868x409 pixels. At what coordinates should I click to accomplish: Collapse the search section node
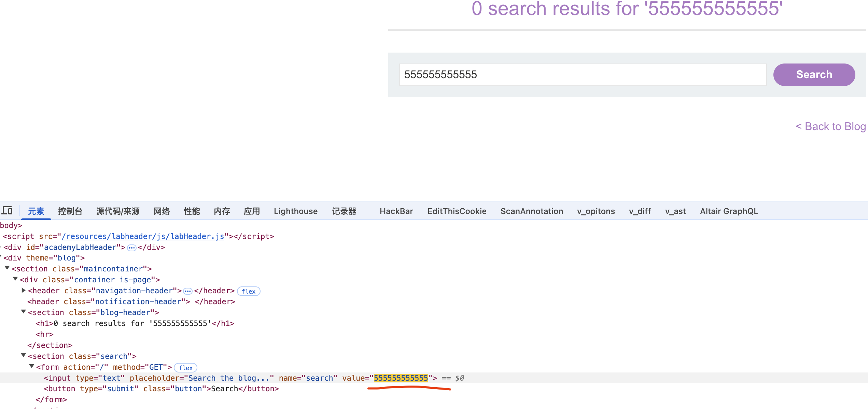pyautogui.click(x=23, y=355)
